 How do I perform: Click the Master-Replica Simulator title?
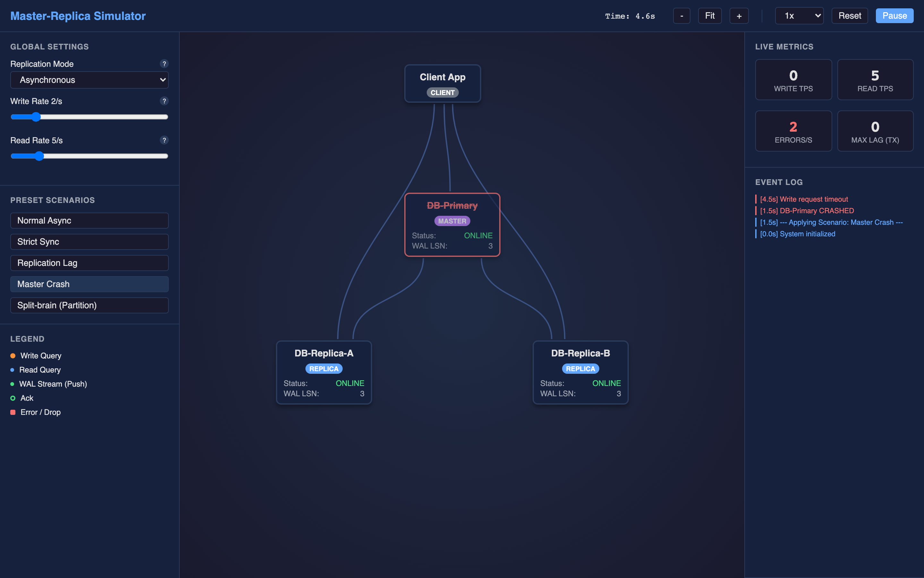pyautogui.click(x=78, y=16)
